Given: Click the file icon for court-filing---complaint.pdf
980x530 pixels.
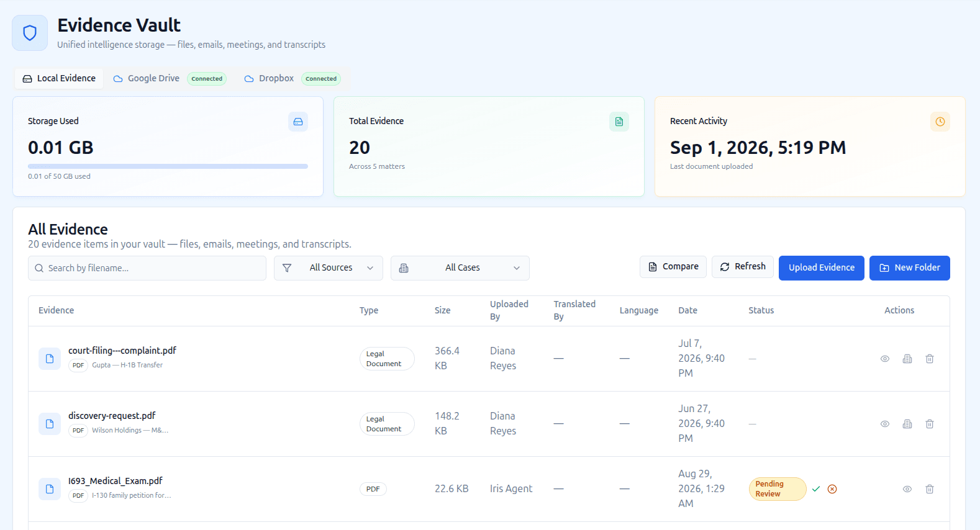Looking at the screenshot, I should click(50, 359).
